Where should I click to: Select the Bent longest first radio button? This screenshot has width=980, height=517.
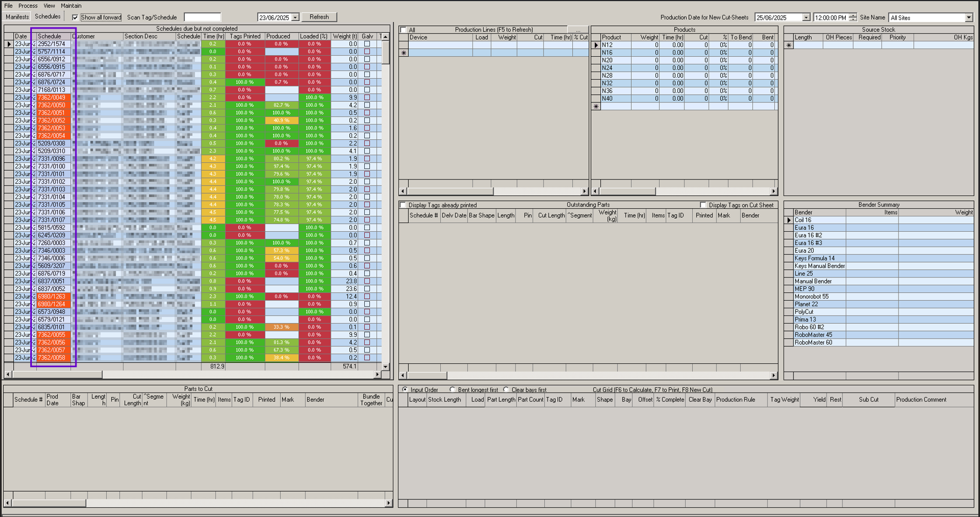point(452,389)
